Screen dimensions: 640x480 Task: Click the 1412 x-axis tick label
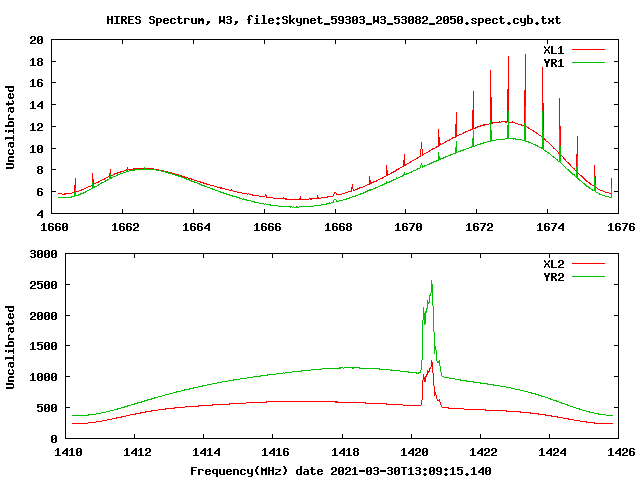click(x=137, y=452)
